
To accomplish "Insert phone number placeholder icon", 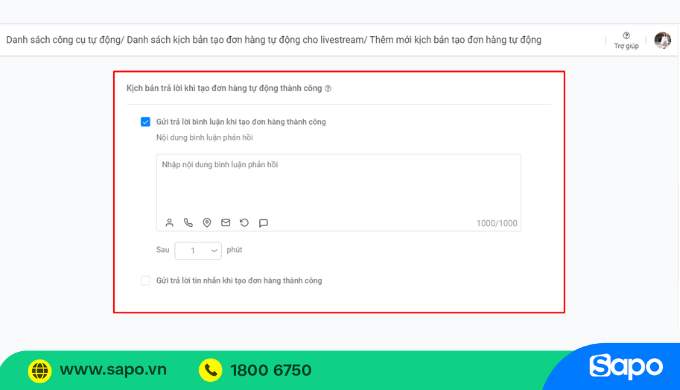I will click(x=188, y=223).
